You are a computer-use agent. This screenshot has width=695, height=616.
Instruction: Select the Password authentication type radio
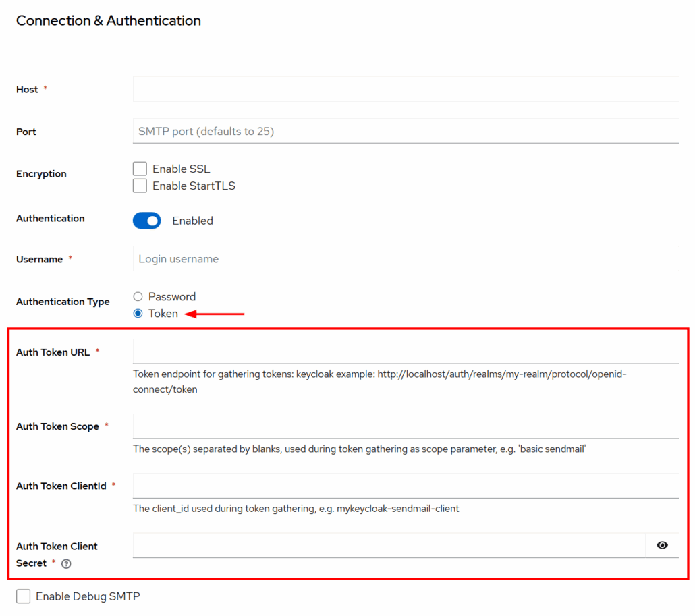coord(138,297)
